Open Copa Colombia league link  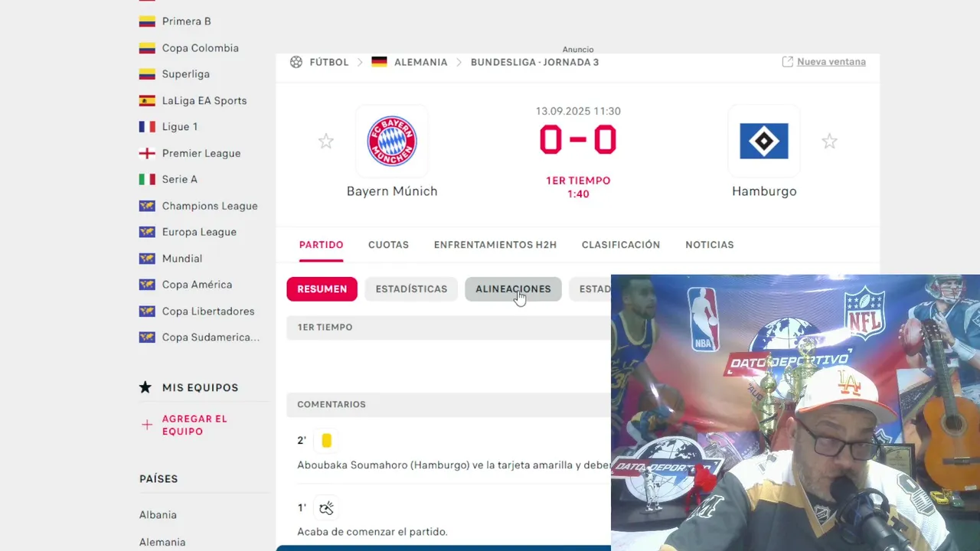coord(201,48)
